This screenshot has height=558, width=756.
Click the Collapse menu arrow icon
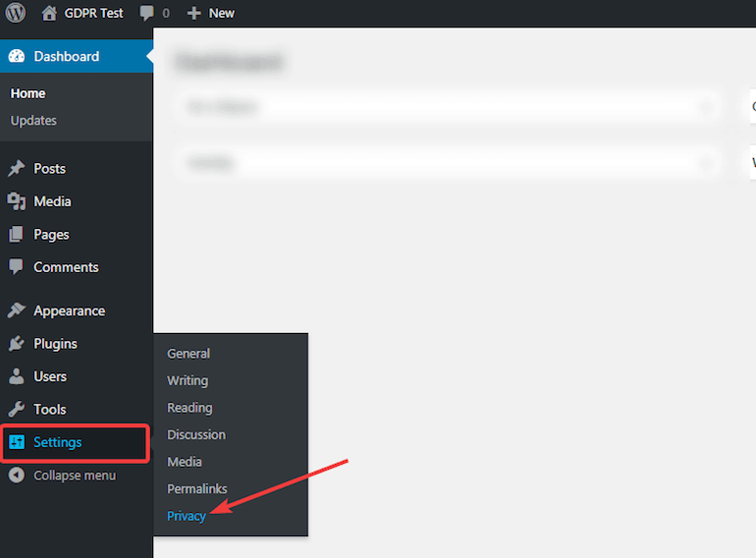coord(17,475)
